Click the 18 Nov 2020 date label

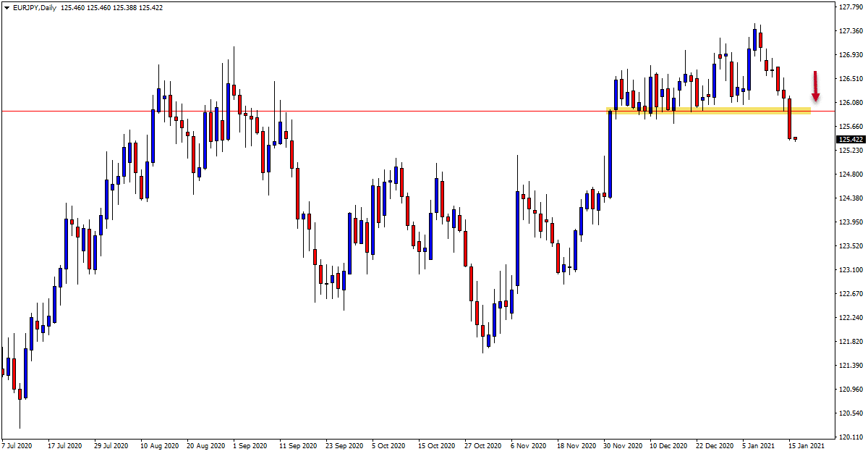[575, 446]
